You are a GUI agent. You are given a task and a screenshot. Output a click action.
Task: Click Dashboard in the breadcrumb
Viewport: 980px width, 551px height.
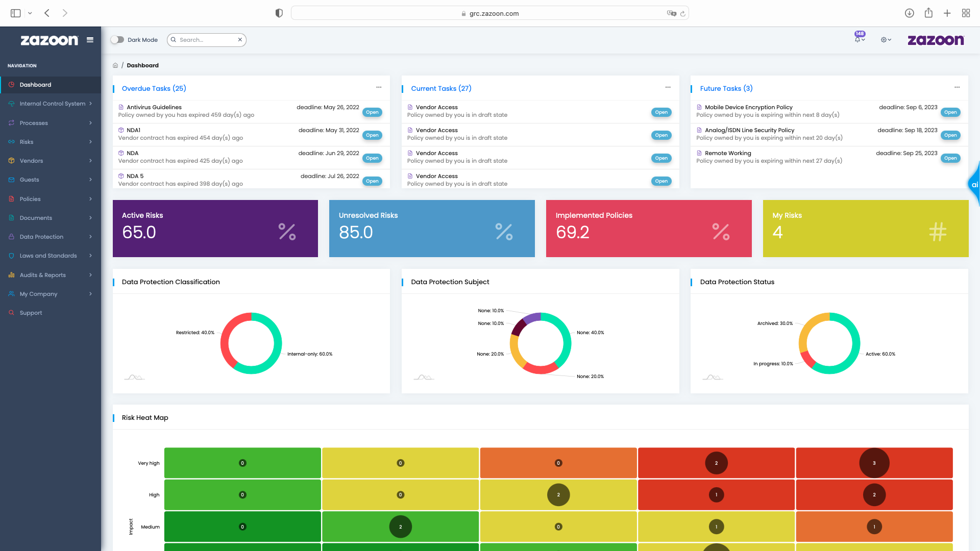[x=142, y=65]
